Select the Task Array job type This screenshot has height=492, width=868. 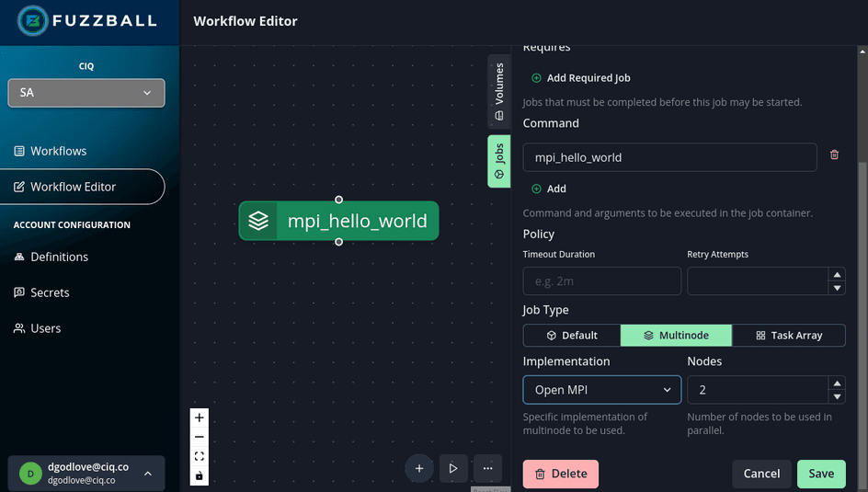[x=789, y=336]
